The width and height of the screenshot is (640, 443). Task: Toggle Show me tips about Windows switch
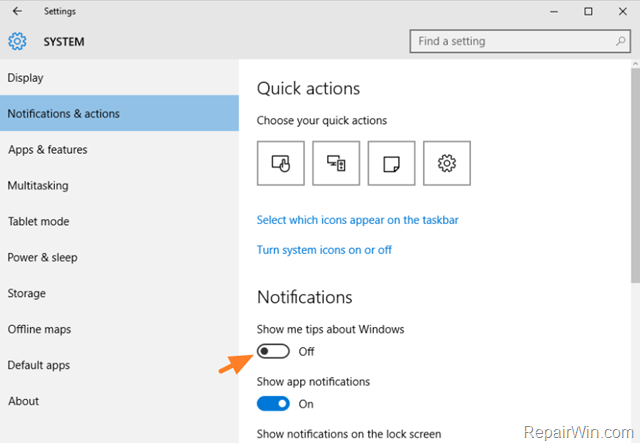click(273, 351)
